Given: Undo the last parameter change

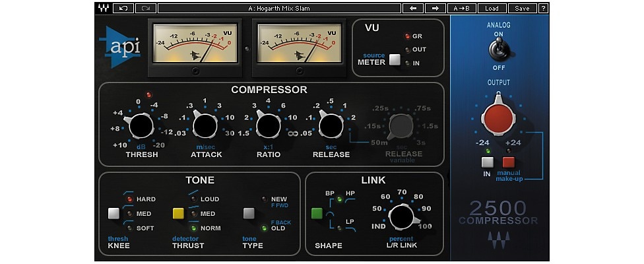Looking at the screenshot, I should point(123,8).
